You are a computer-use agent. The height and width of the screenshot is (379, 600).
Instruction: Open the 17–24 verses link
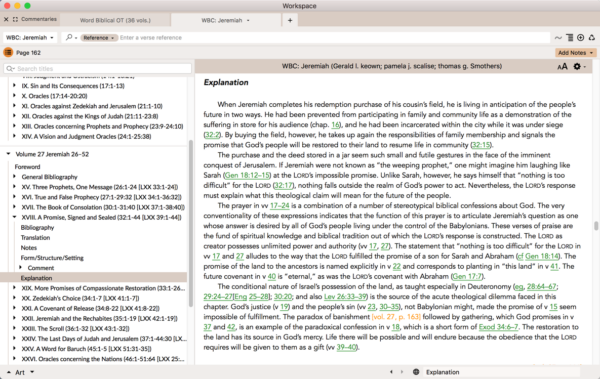[280, 206]
